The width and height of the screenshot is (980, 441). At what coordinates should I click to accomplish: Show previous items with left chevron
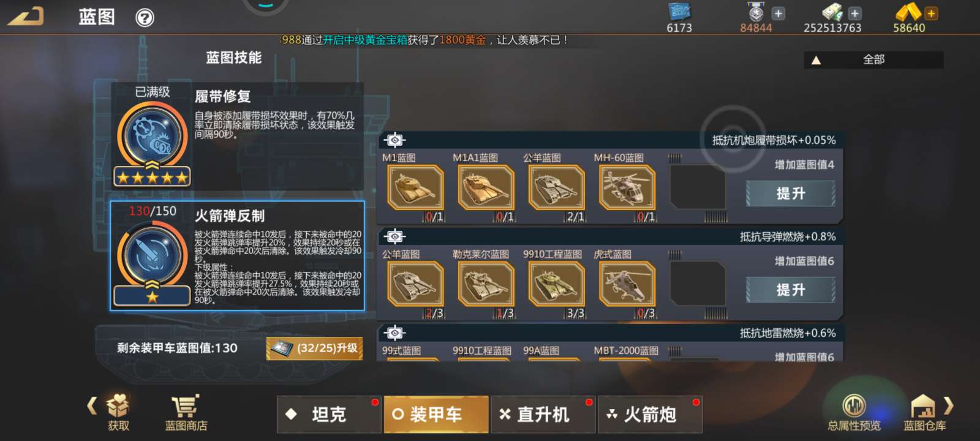92,405
